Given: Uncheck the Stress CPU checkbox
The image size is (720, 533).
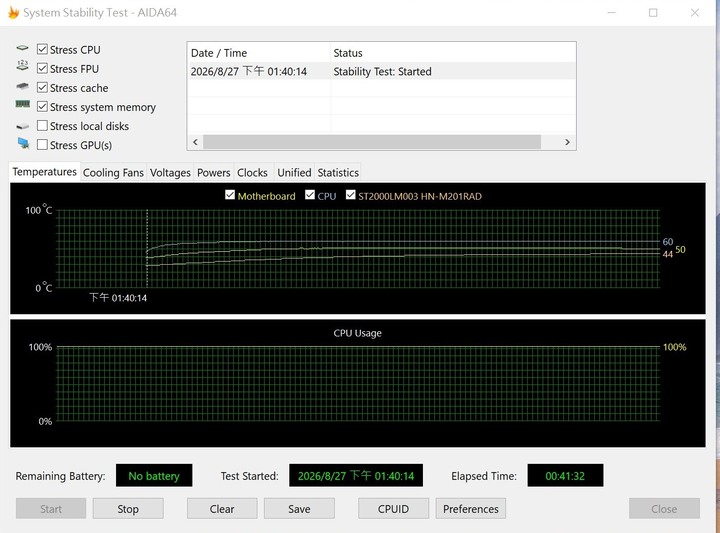Looking at the screenshot, I should [42, 49].
